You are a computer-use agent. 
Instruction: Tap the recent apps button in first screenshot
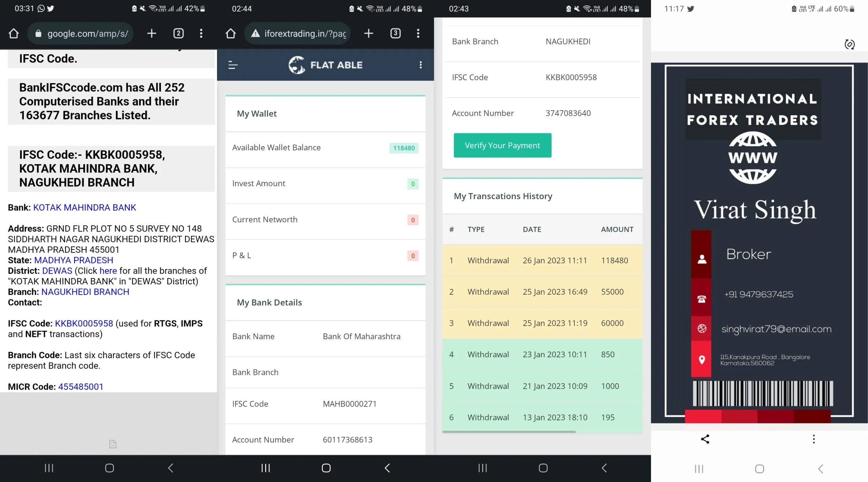pos(49,468)
